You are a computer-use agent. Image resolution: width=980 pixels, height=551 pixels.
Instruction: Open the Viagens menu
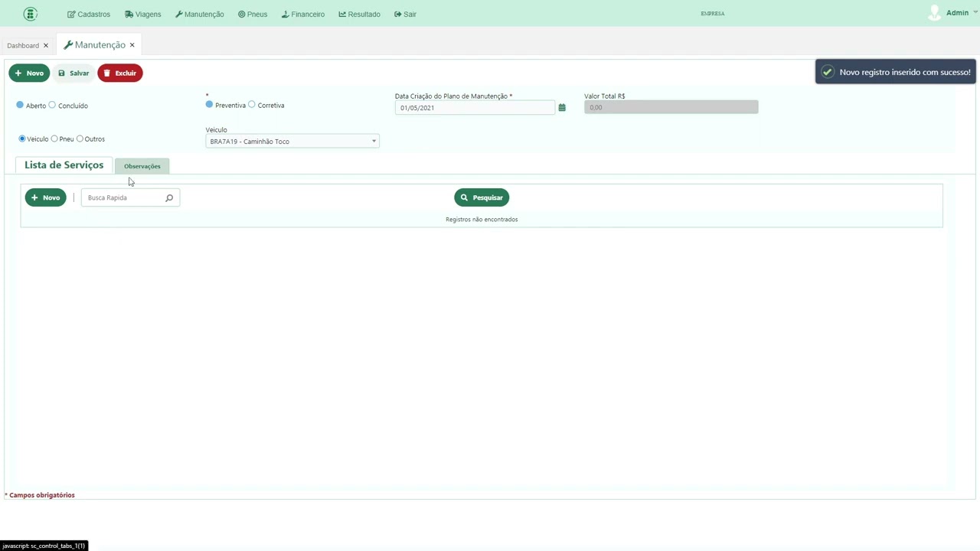click(143, 14)
